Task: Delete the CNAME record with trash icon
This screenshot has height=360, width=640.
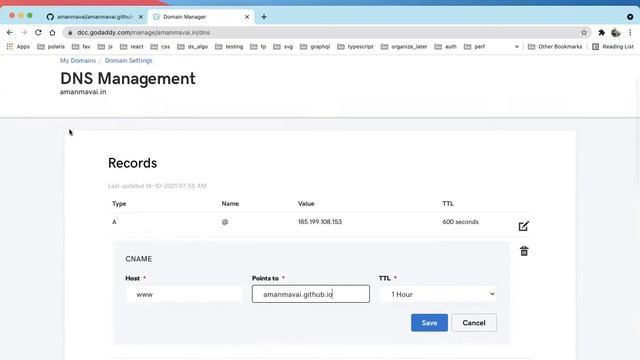Action: click(524, 251)
